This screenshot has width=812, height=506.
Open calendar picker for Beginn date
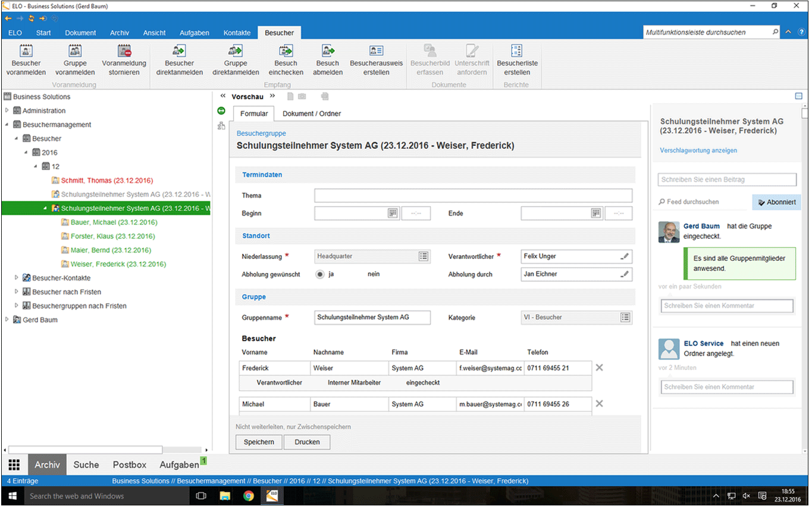pyautogui.click(x=392, y=213)
